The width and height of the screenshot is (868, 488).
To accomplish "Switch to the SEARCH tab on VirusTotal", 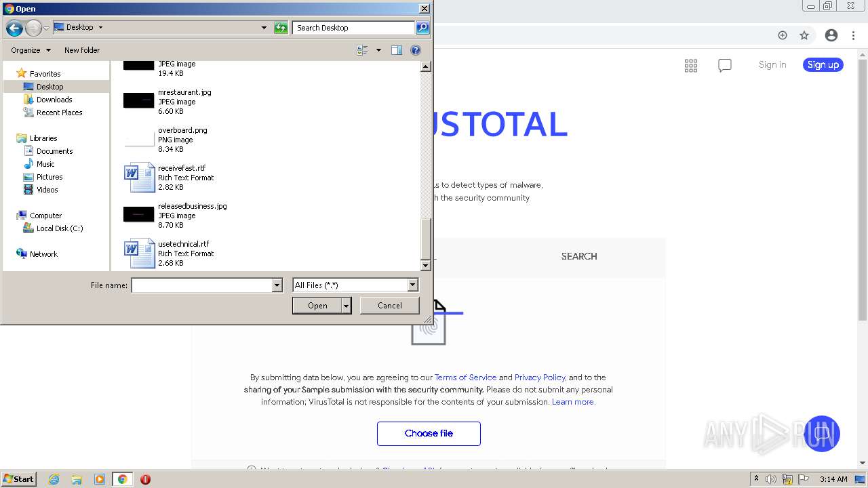I will coord(579,256).
